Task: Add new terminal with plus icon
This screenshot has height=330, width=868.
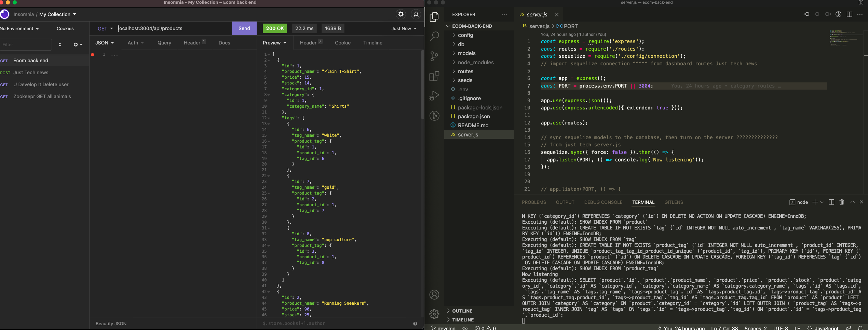Action: click(x=815, y=202)
